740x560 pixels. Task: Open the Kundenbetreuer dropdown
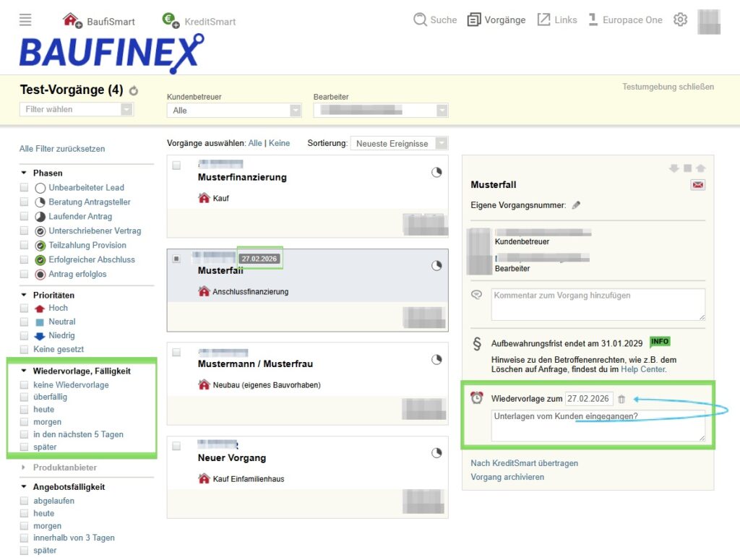[233, 111]
